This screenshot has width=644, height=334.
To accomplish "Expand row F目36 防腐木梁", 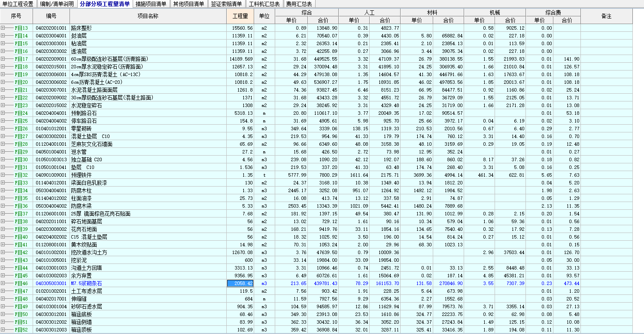I will point(3,206).
